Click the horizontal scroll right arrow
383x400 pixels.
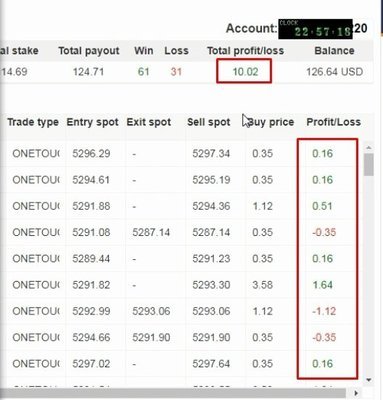(356, 393)
